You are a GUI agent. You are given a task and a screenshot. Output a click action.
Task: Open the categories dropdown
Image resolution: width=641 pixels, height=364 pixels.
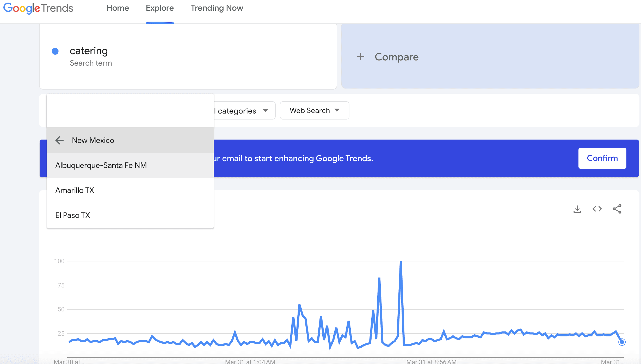coord(244,111)
